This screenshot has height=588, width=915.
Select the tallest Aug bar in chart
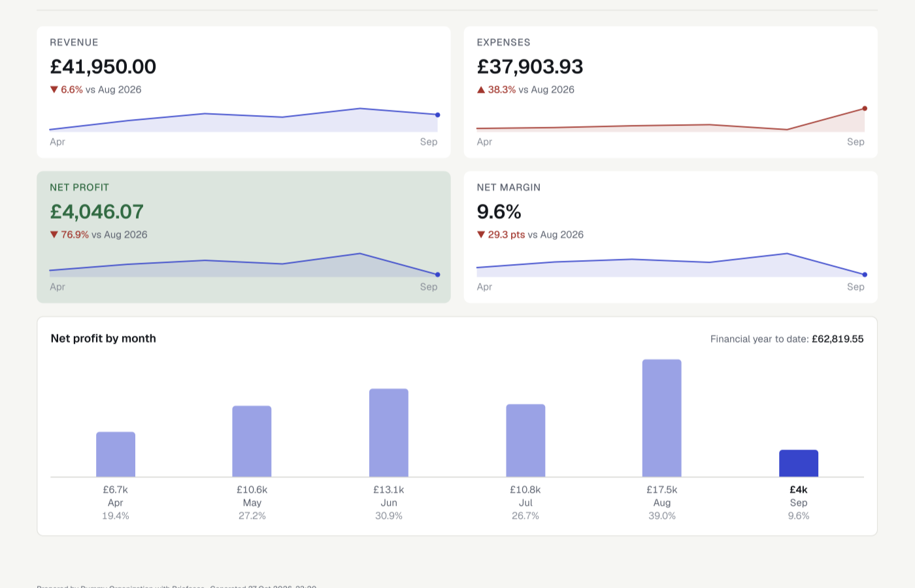coord(662,418)
